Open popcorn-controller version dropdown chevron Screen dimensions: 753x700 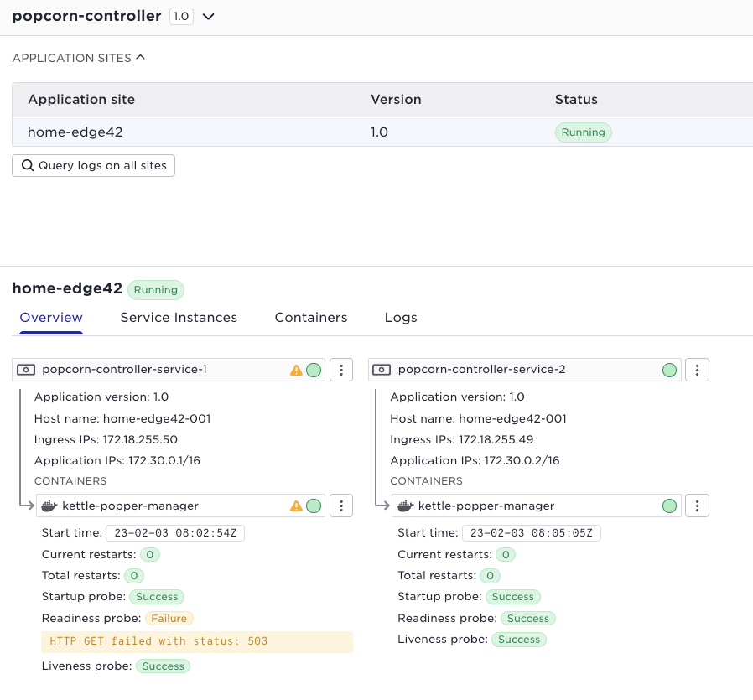(x=209, y=16)
